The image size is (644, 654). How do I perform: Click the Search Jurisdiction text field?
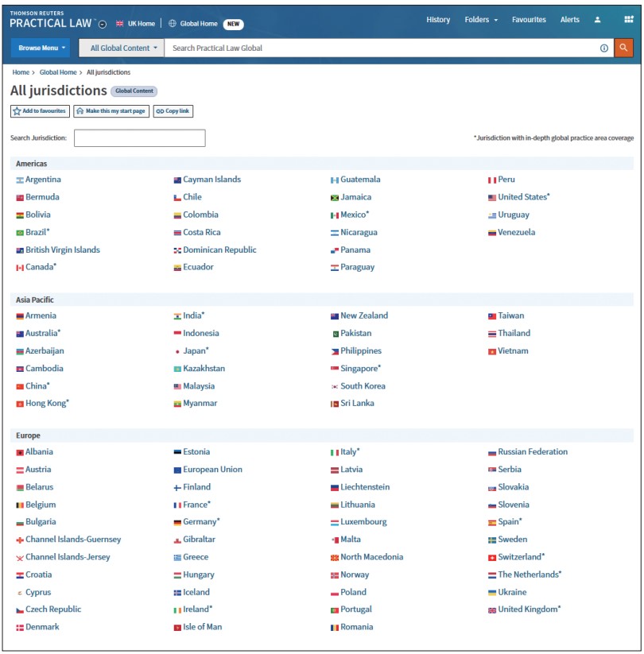(139, 138)
